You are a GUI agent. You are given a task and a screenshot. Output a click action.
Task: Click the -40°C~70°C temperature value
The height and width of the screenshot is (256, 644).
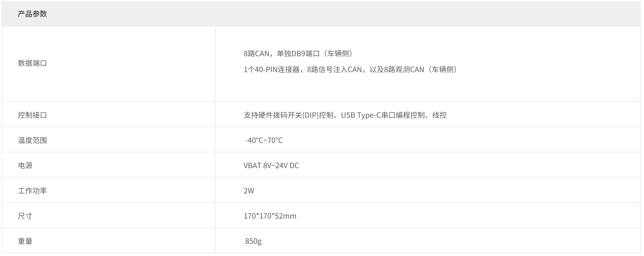[264, 140]
